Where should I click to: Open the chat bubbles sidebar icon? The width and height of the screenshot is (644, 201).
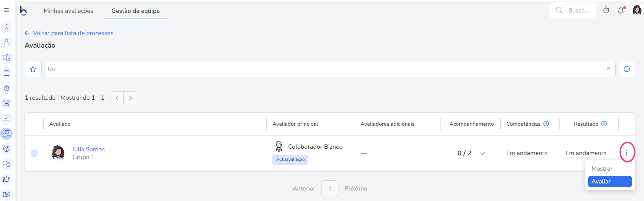click(6, 164)
